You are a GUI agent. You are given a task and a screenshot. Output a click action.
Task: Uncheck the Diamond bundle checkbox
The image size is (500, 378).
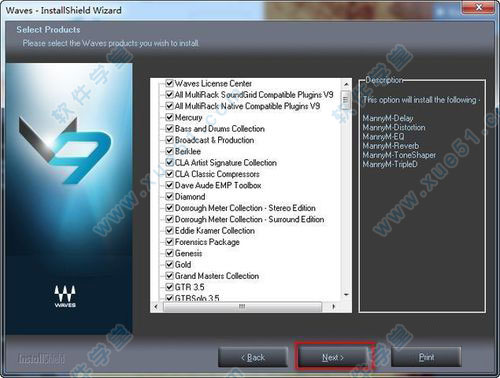click(169, 196)
